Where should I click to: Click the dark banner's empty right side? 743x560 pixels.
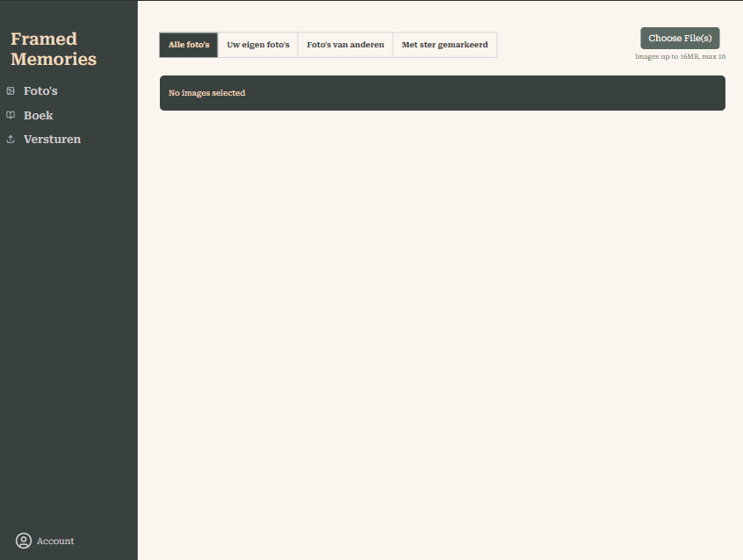pos(571,93)
